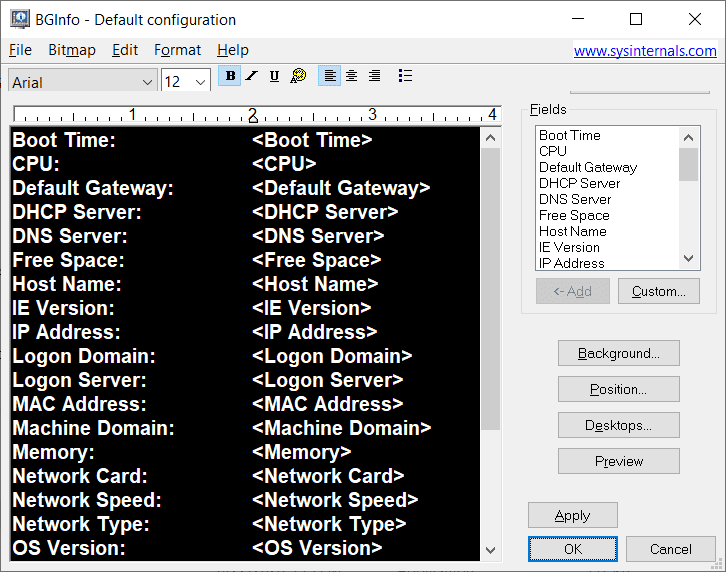This screenshot has height=572, width=726.
Task: Open the Desktops... settings
Action: point(619,425)
